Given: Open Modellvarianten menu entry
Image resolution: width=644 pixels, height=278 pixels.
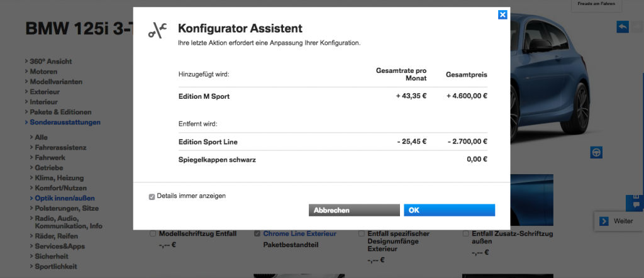Looking at the screenshot, I should click(56, 82).
